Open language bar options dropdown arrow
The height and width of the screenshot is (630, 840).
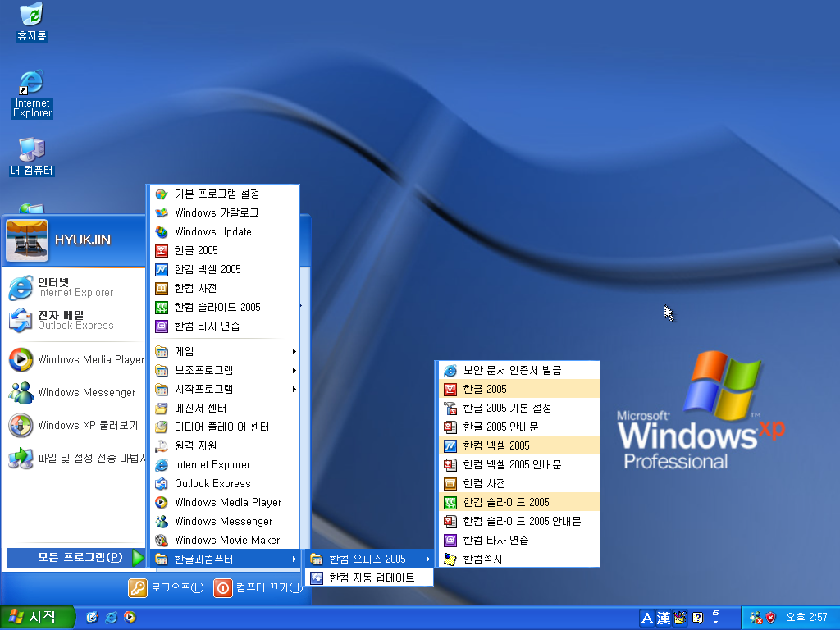(715, 622)
